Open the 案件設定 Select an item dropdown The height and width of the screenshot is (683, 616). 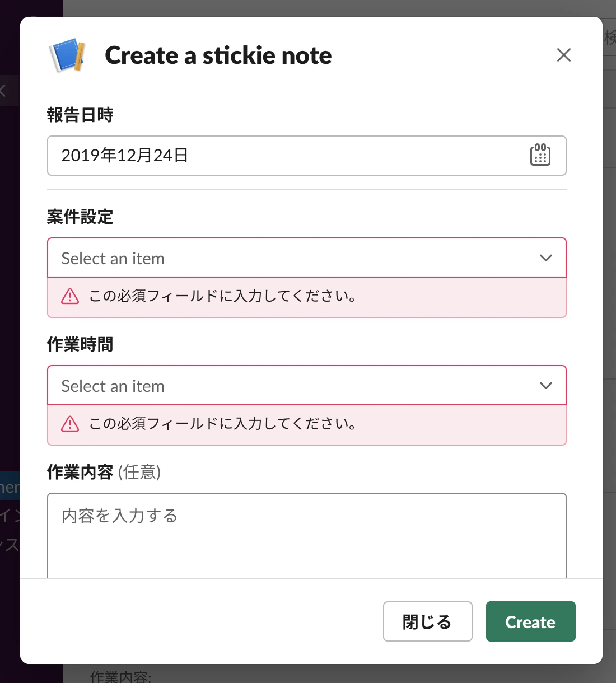307,258
